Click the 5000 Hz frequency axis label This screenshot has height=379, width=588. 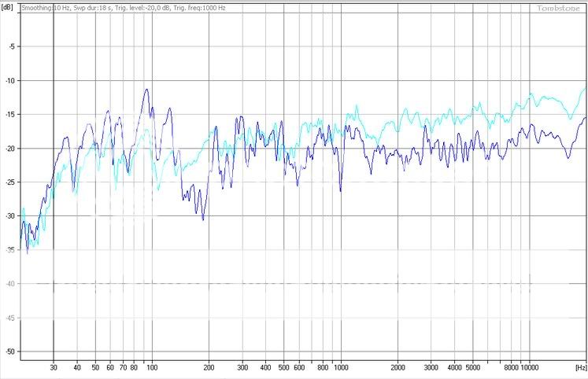tap(473, 367)
